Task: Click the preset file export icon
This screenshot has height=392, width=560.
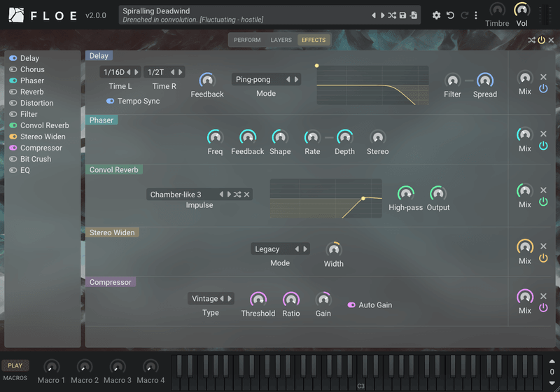Action: [x=414, y=15]
